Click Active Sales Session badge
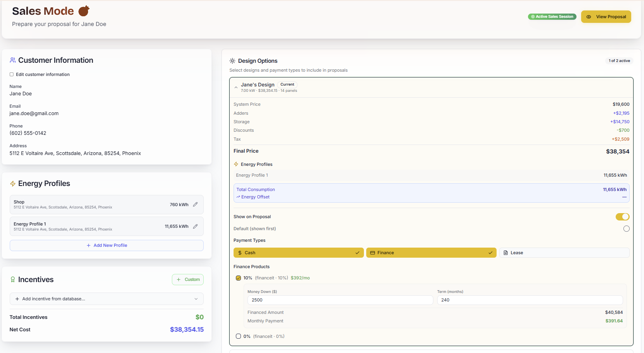Image resolution: width=644 pixels, height=353 pixels. [552, 17]
